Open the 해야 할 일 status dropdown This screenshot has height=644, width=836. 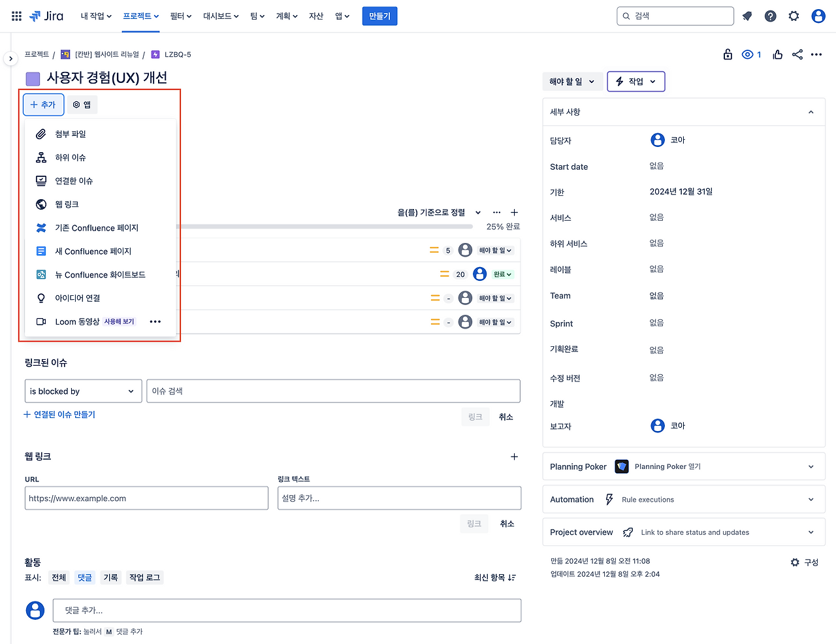(x=572, y=81)
